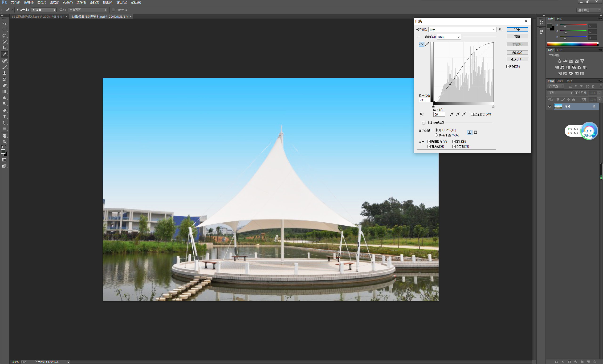Viewport: 603px width, 364px height.
Task: Select the Eraser tool
Action: point(4,85)
